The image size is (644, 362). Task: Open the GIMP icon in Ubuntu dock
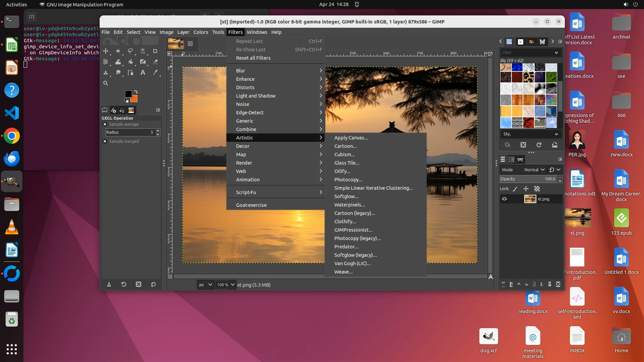point(12,181)
